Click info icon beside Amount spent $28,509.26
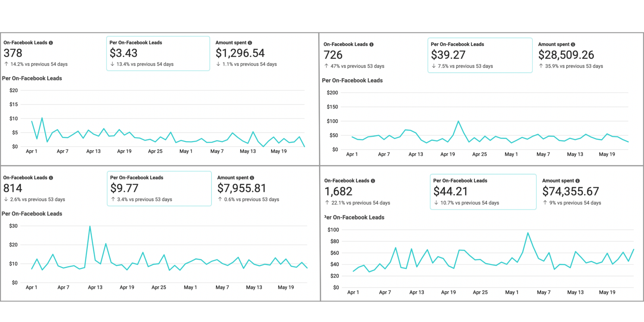644x322 pixels. (573, 44)
